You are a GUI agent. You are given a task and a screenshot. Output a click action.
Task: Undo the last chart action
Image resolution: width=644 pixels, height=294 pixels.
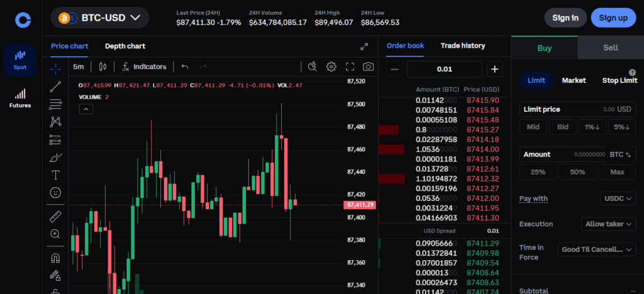tap(185, 67)
